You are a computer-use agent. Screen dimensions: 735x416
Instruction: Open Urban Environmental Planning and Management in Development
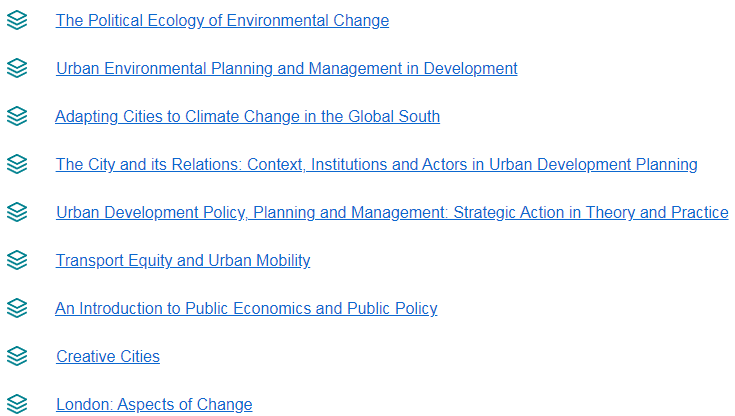point(286,68)
